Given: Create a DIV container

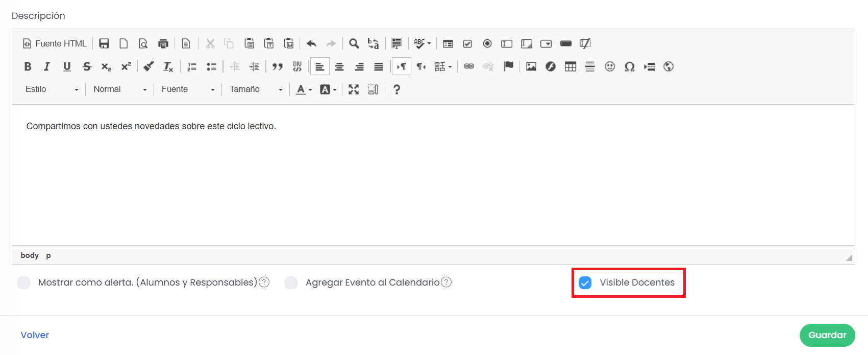Looking at the screenshot, I should 297,66.
